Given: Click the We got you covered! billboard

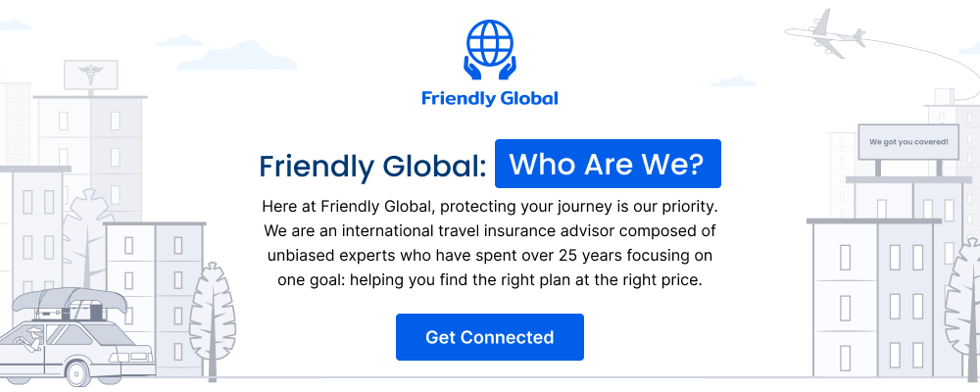Looking at the screenshot, I should pos(908,142).
